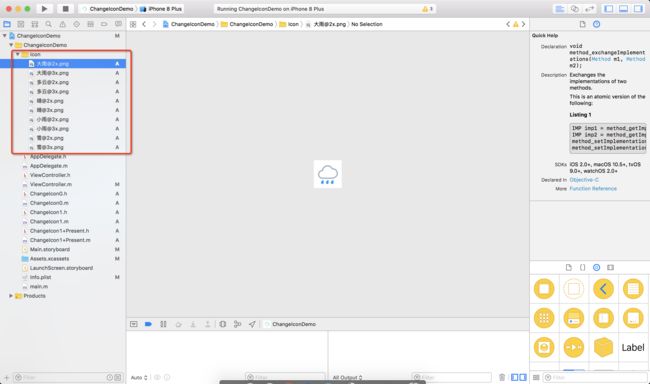Jump to previous issue in jump bar
This screenshot has width=650, height=384.
508,24
